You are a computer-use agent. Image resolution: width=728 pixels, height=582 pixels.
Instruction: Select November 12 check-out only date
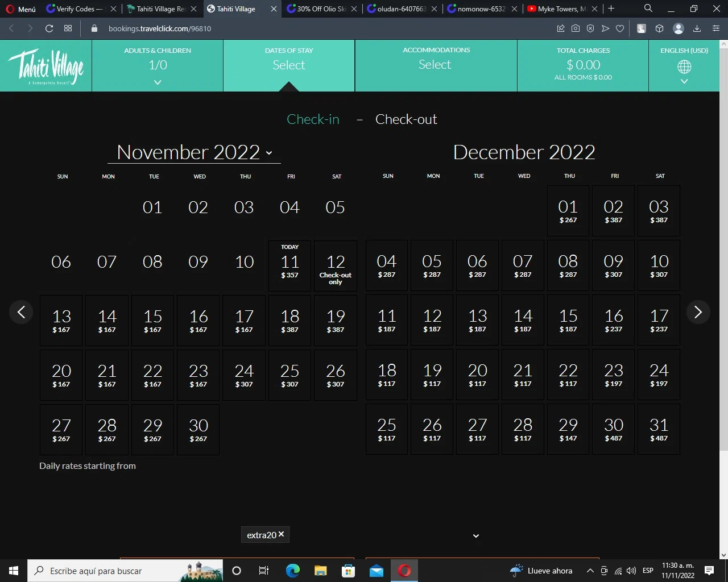(x=336, y=265)
